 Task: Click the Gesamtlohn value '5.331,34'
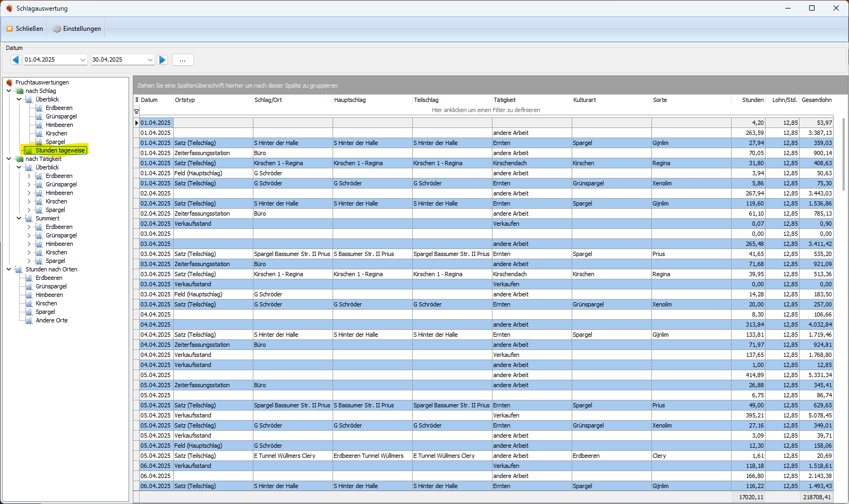pos(816,375)
